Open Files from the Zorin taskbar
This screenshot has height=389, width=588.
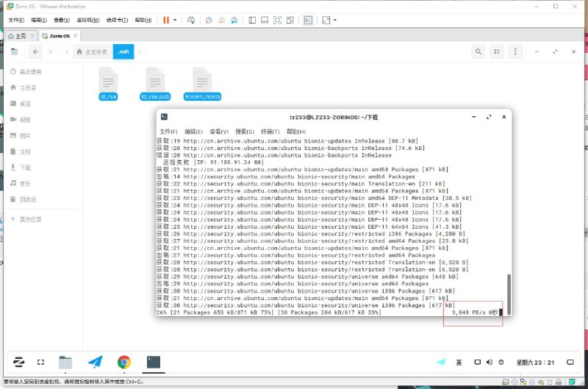[x=65, y=363]
